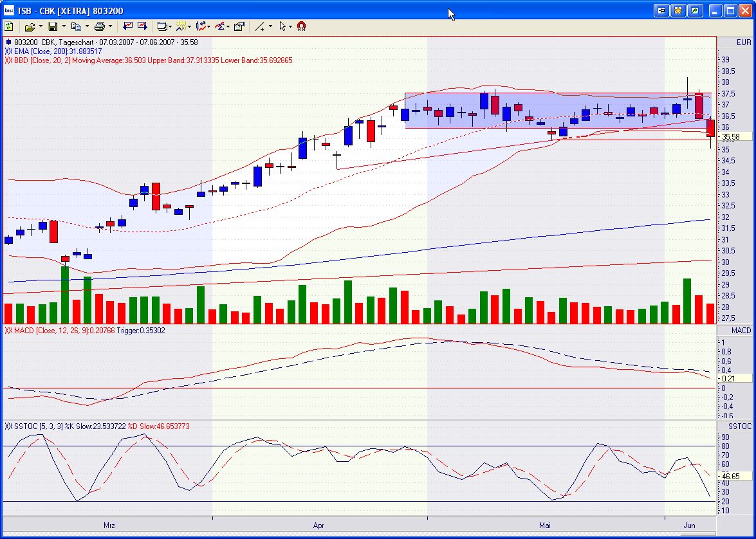This screenshot has width=756, height=539.
Task: Select the trend line drawing tool
Action: [x=260, y=27]
